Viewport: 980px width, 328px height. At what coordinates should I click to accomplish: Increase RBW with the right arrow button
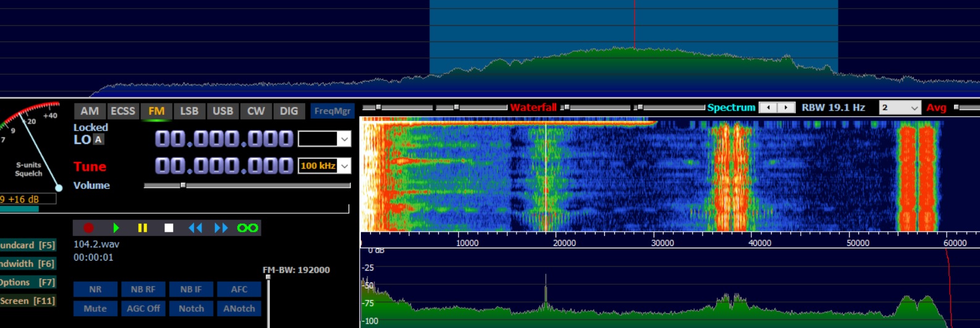786,107
